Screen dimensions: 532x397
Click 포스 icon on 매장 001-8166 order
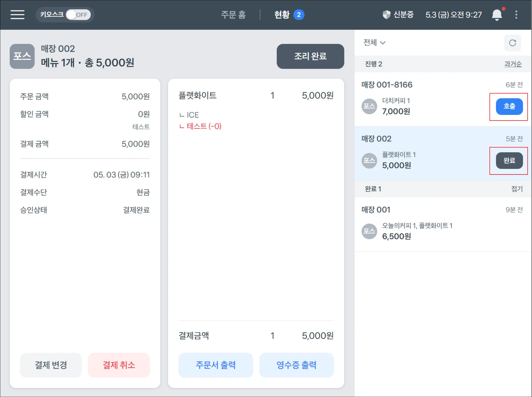pyautogui.click(x=369, y=106)
